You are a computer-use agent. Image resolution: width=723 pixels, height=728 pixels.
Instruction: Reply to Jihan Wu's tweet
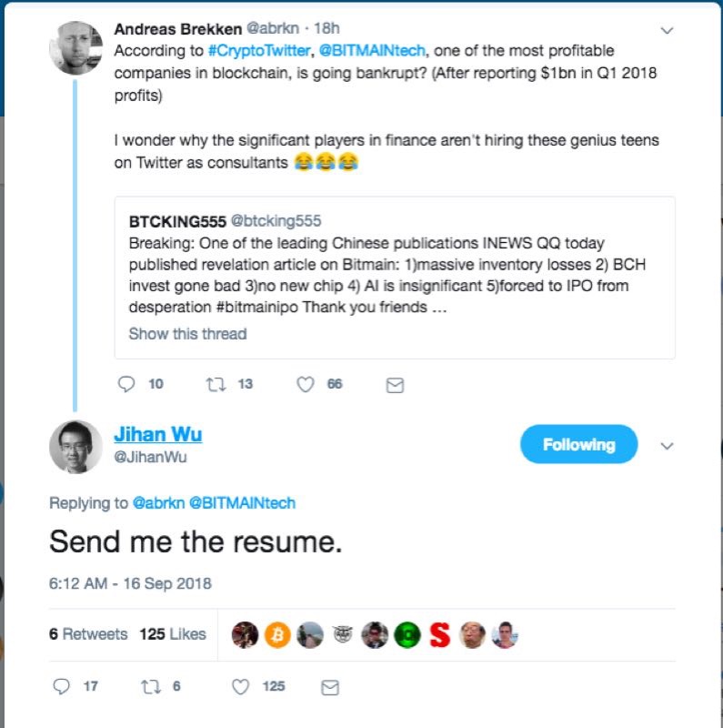click(62, 686)
